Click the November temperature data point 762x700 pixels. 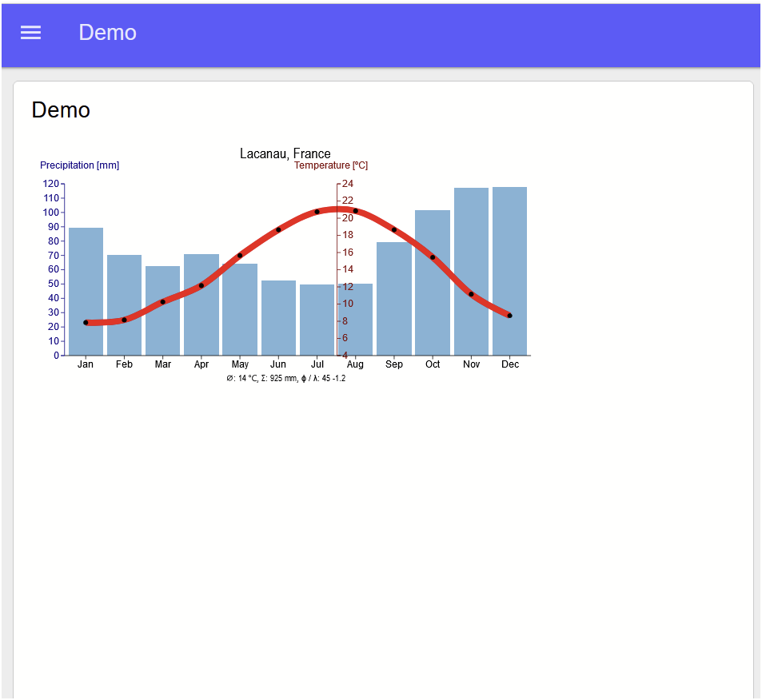[x=471, y=294]
